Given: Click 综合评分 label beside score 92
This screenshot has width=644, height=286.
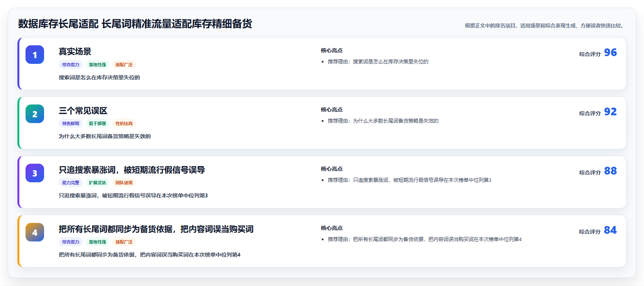Looking at the screenshot, I should point(590,113).
